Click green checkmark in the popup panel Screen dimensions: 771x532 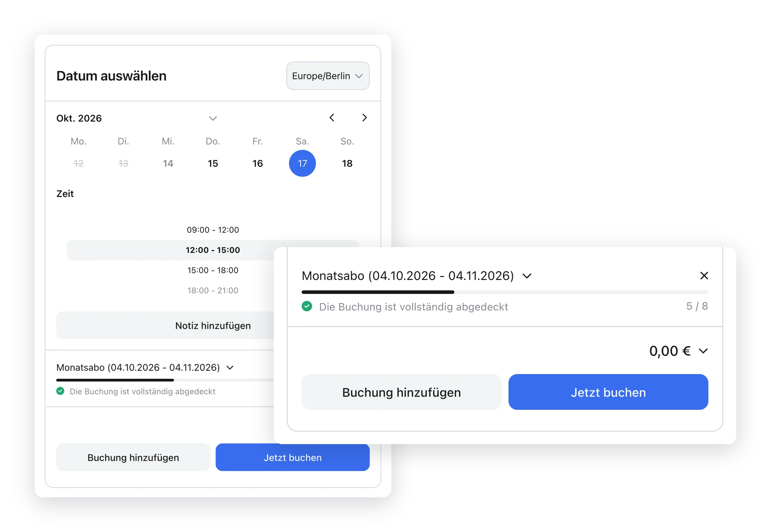pyautogui.click(x=307, y=306)
